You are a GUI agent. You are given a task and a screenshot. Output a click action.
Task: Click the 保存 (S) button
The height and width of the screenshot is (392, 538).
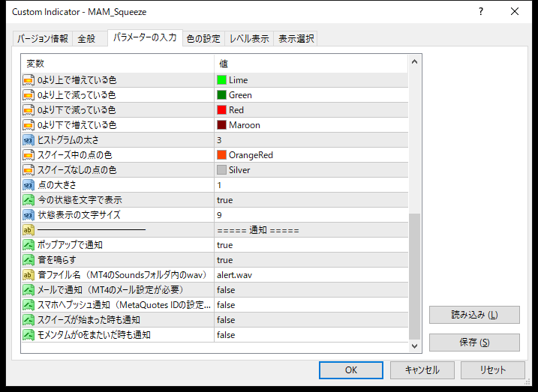coord(474,343)
